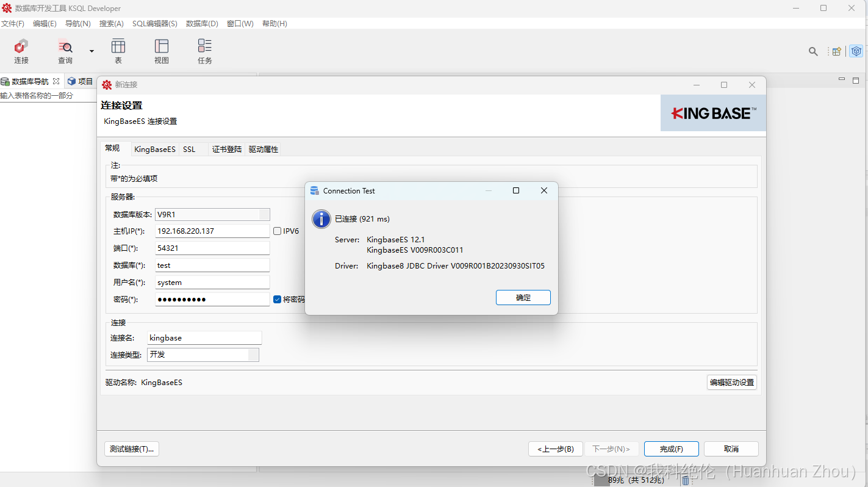Click the 连接 connection toolbar icon
The height and width of the screenshot is (487, 868).
[x=21, y=52]
